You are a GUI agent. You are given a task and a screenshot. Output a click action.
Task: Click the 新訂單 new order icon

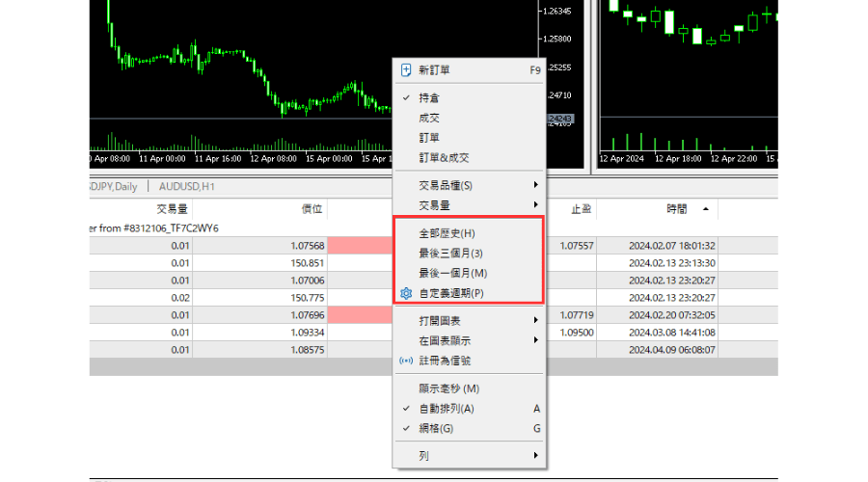point(406,70)
